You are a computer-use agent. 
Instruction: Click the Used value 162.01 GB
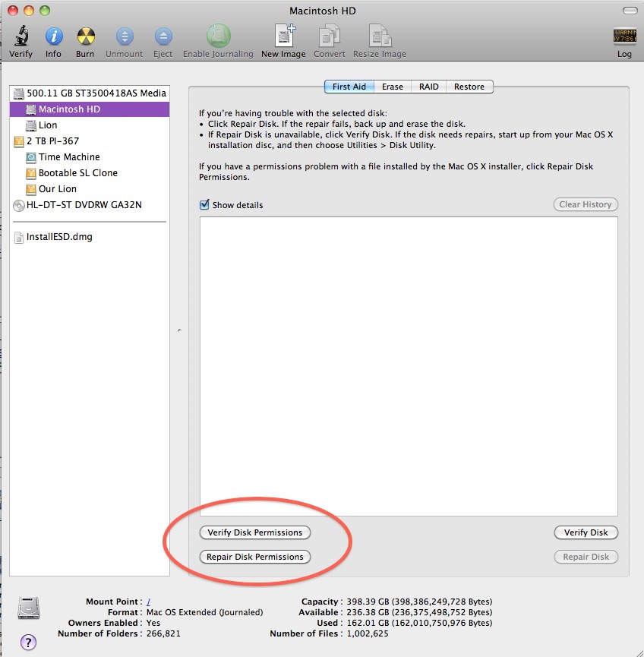pyautogui.click(x=419, y=623)
